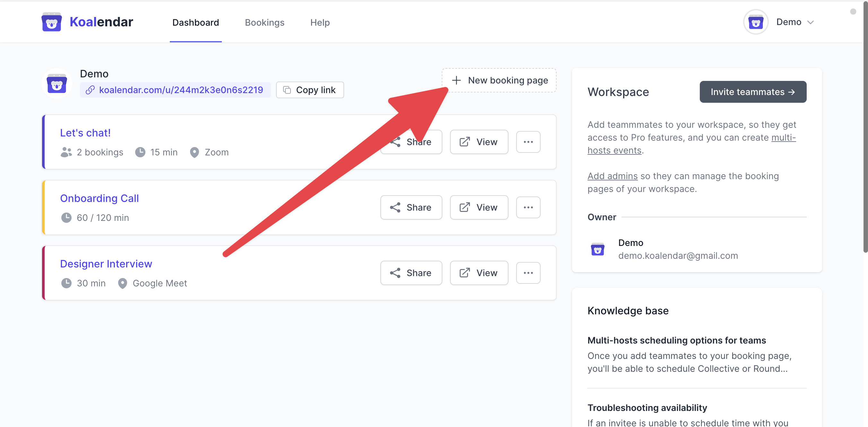The image size is (868, 427).
Task: Click the Google Meet location text
Action: 160,283
